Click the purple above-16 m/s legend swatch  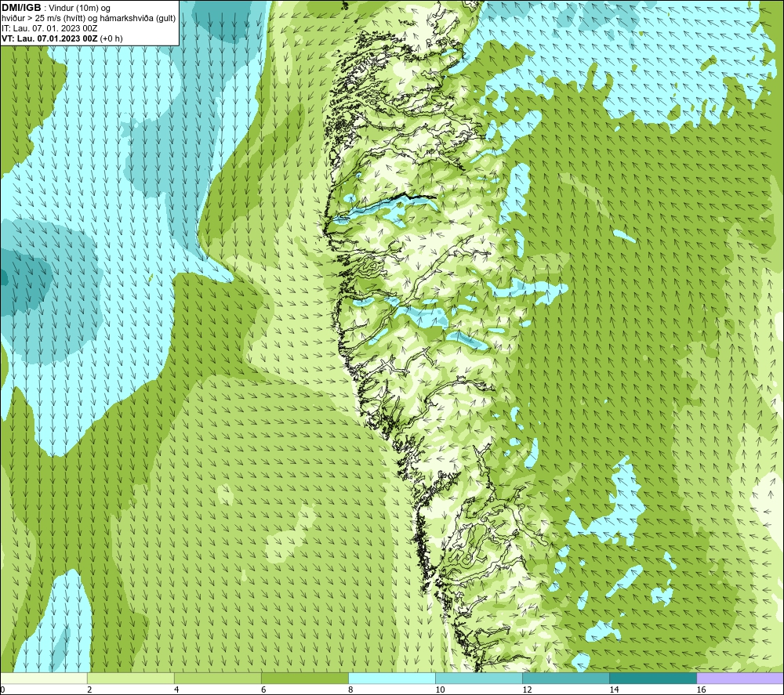(x=740, y=678)
